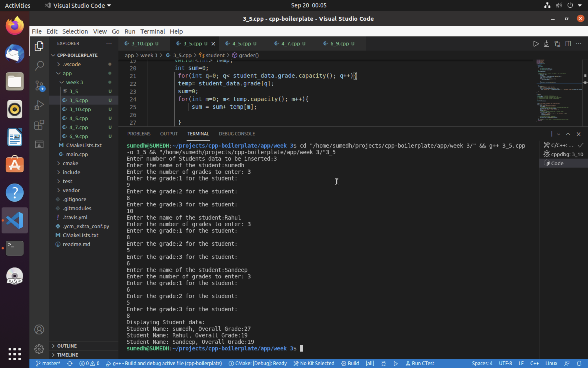Launch CMake target play icon in status bar
Screen dimensions: 588x368
tap(395, 363)
